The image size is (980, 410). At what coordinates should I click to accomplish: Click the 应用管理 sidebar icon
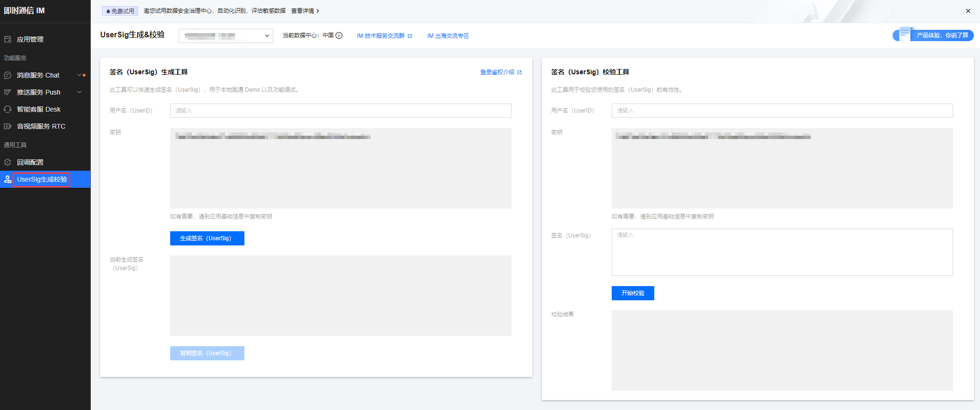coord(8,39)
